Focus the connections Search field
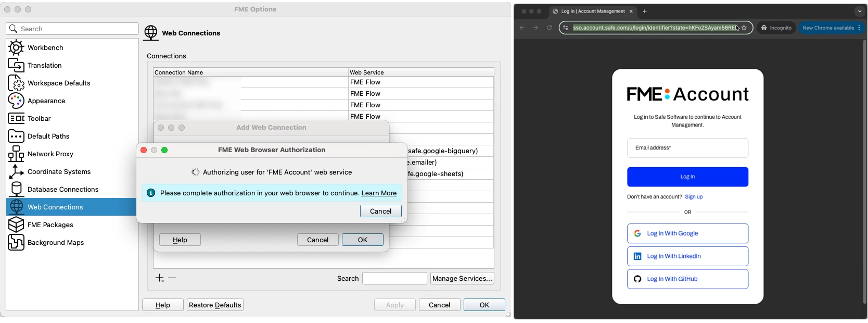The width and height of the screenshot is (868, 323). [394, 278]
